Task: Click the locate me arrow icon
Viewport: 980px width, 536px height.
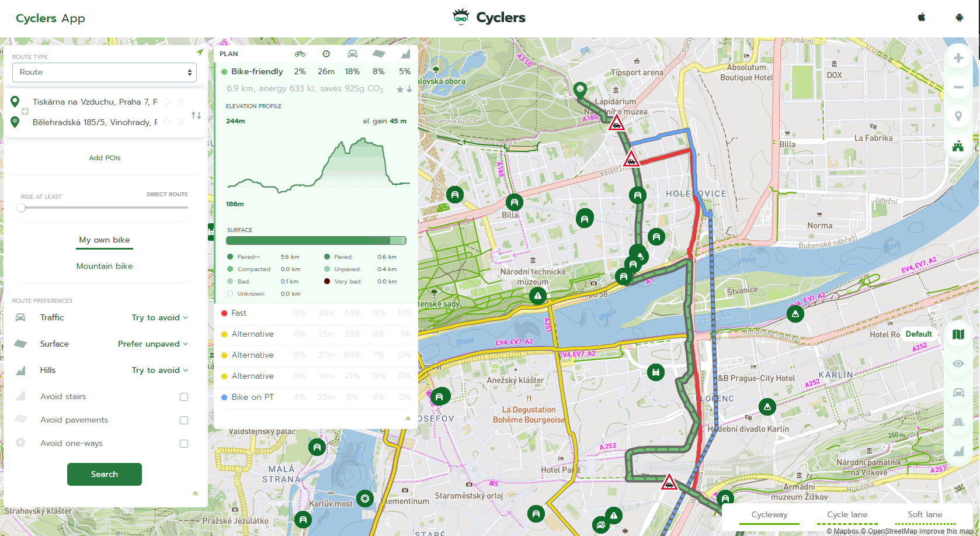Action: 200,53
